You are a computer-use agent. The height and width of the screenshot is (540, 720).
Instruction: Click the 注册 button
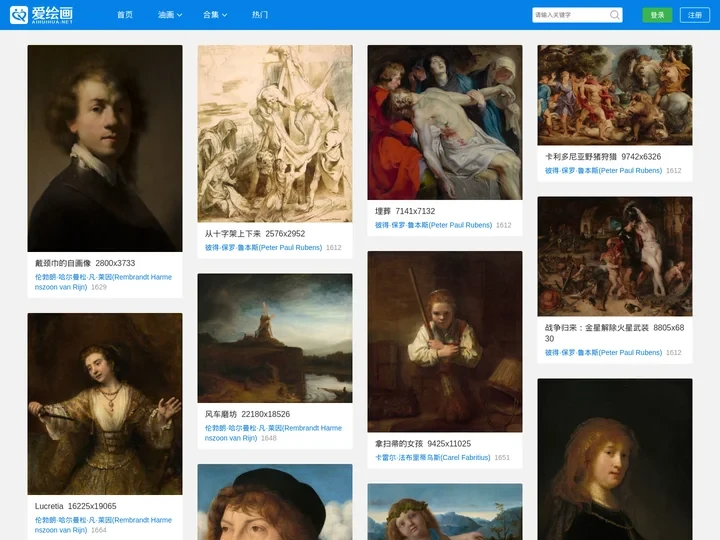695,15
